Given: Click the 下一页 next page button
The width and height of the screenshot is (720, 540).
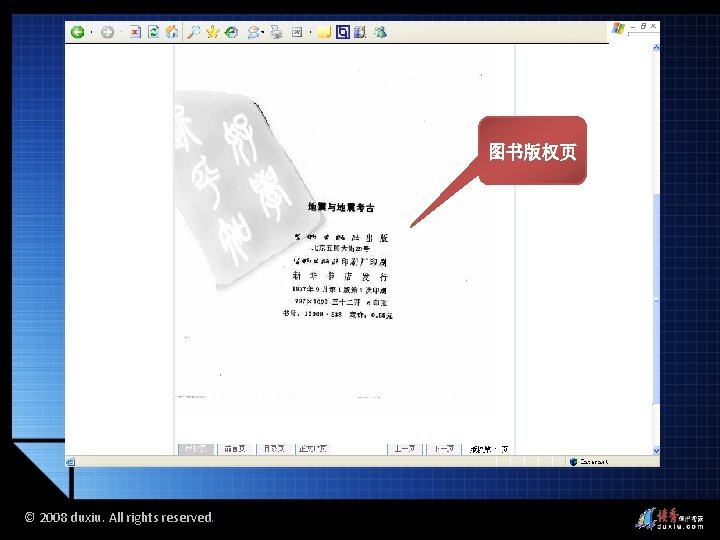Looking at the screenshot, I should 444,449.
